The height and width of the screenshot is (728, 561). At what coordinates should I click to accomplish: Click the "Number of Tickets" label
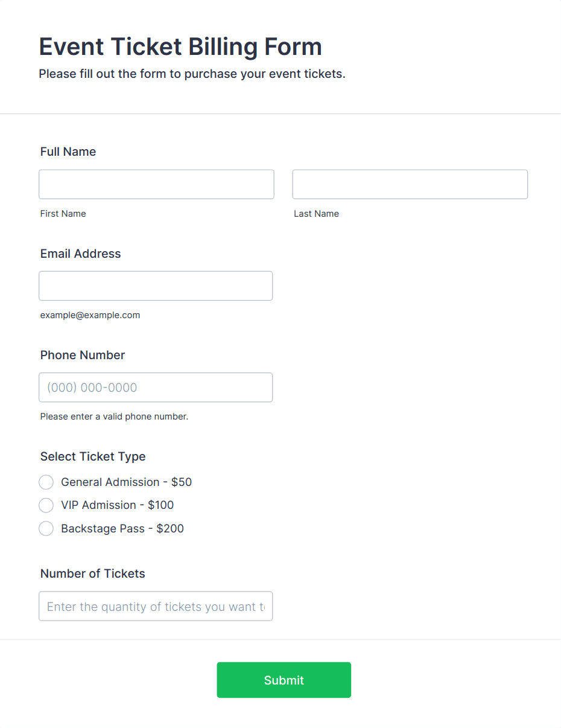(x=93, y=573)
